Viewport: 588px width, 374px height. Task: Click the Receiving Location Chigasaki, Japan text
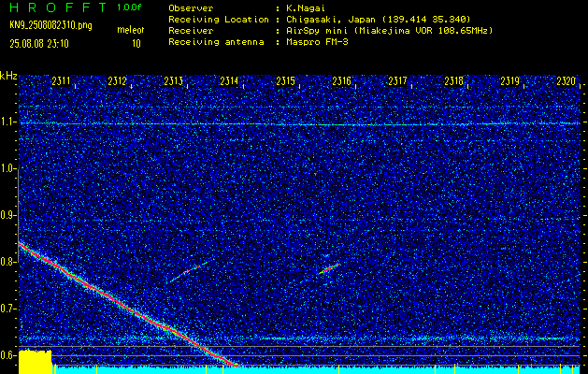click(378, 19)
